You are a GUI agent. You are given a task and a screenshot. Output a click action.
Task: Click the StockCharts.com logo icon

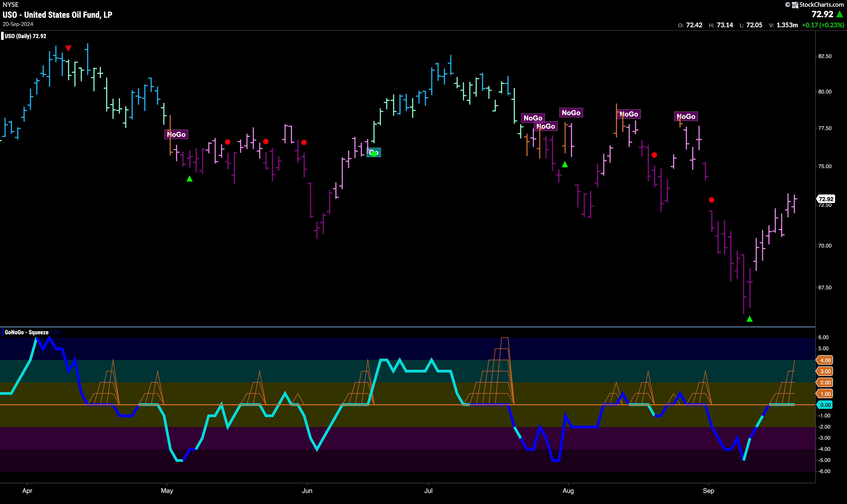(x=795, y=5)
